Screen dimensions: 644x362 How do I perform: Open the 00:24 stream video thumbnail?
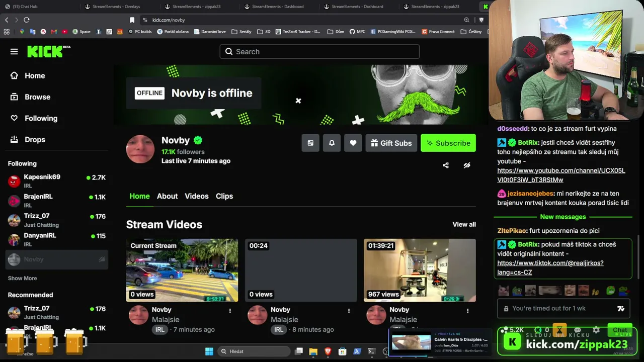tap(301, 270)
